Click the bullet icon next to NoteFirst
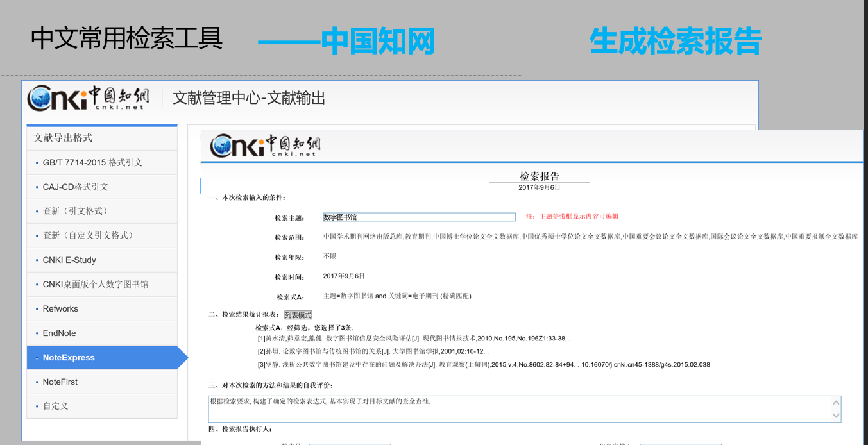868x445 pixels. point(37,382)
